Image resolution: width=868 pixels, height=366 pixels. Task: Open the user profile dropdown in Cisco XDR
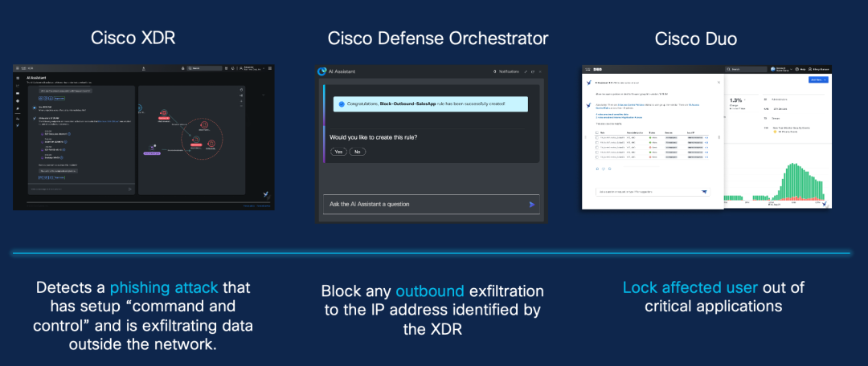pyautogui.click(x=252, y=68)
